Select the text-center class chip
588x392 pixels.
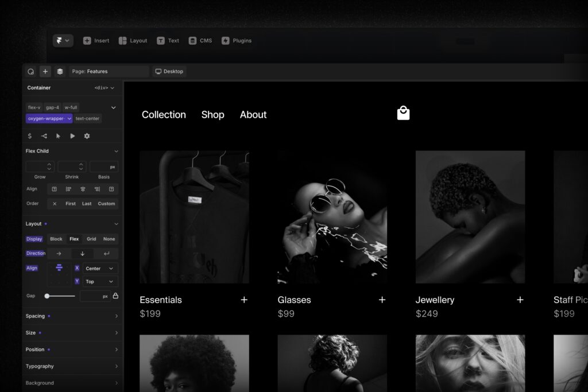87,118
